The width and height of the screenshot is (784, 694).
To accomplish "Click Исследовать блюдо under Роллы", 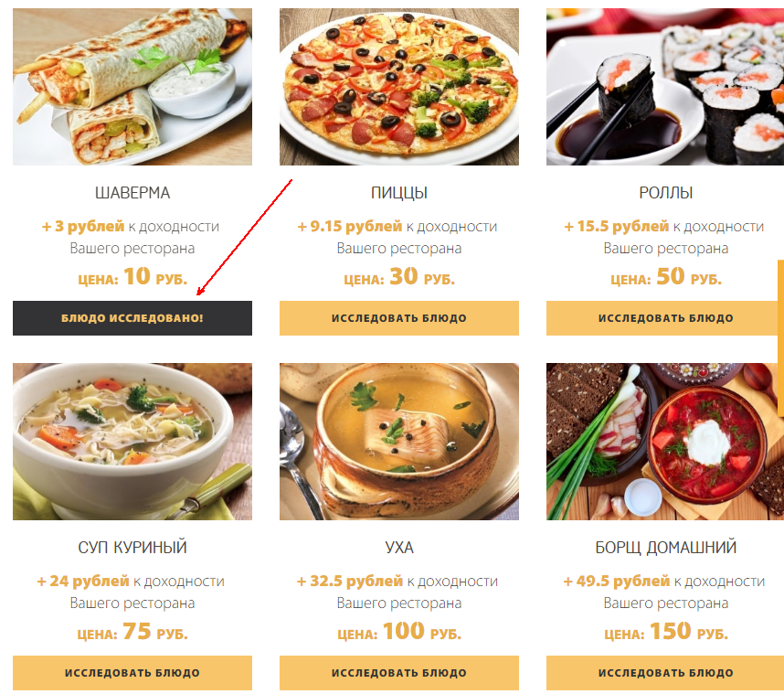I will [665, 318].
